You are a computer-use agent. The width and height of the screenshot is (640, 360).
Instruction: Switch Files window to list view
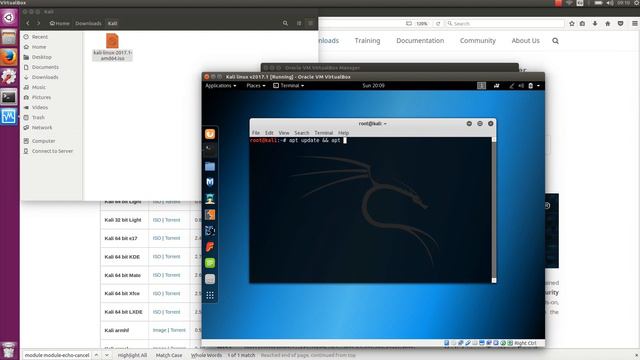click(299, 23)
